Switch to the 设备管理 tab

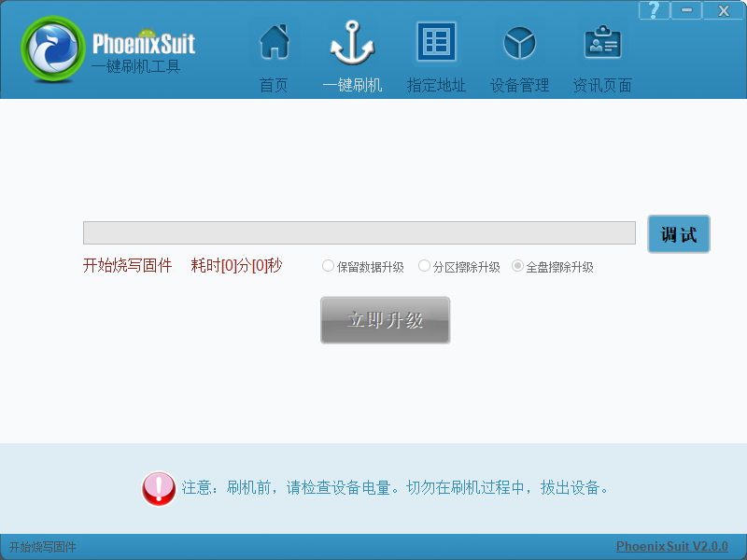point(518,56)
